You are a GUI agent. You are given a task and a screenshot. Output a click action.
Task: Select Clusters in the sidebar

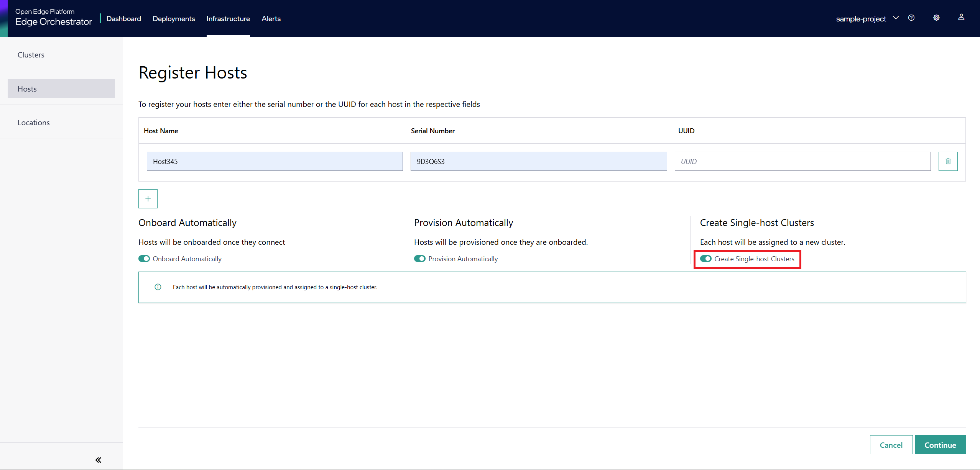pyautogui.click(x=31, y=54)
